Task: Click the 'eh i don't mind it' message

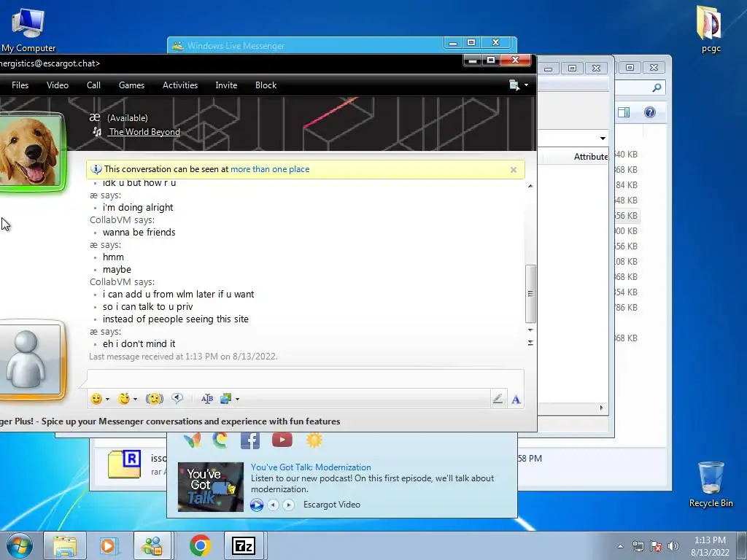Action: coord(139,344)
